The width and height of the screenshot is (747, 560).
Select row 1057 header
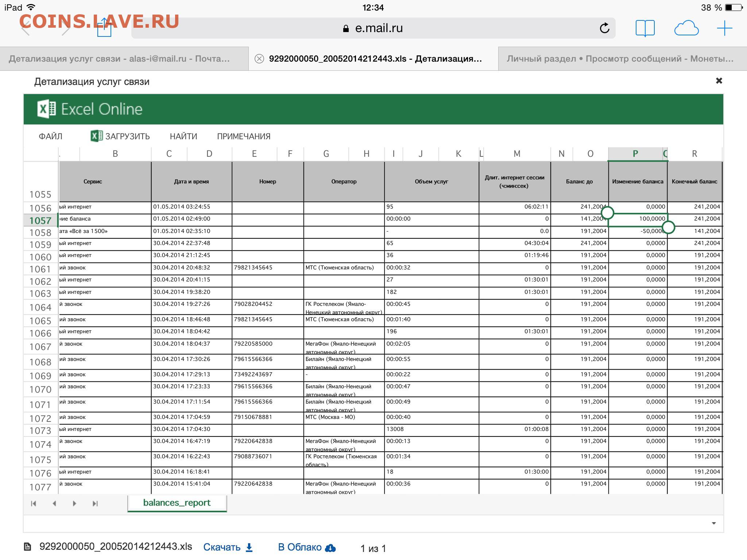[x=40, y=221]
